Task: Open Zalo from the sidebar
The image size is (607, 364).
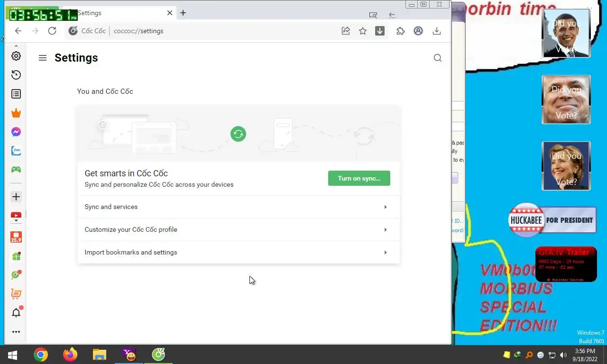Action: (x=16, y=151)
